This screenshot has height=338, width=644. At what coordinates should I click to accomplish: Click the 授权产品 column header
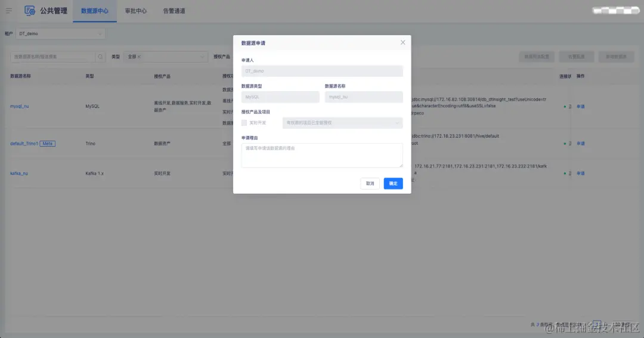(x=162, y=76)
